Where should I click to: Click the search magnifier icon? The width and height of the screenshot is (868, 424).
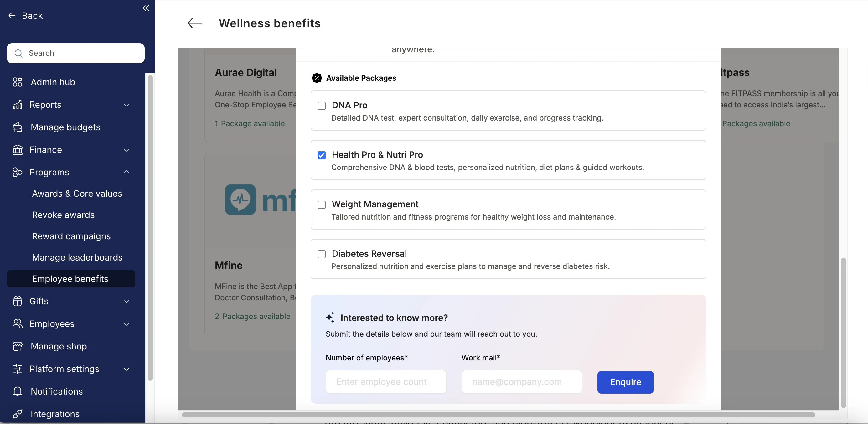coord(19,53)
